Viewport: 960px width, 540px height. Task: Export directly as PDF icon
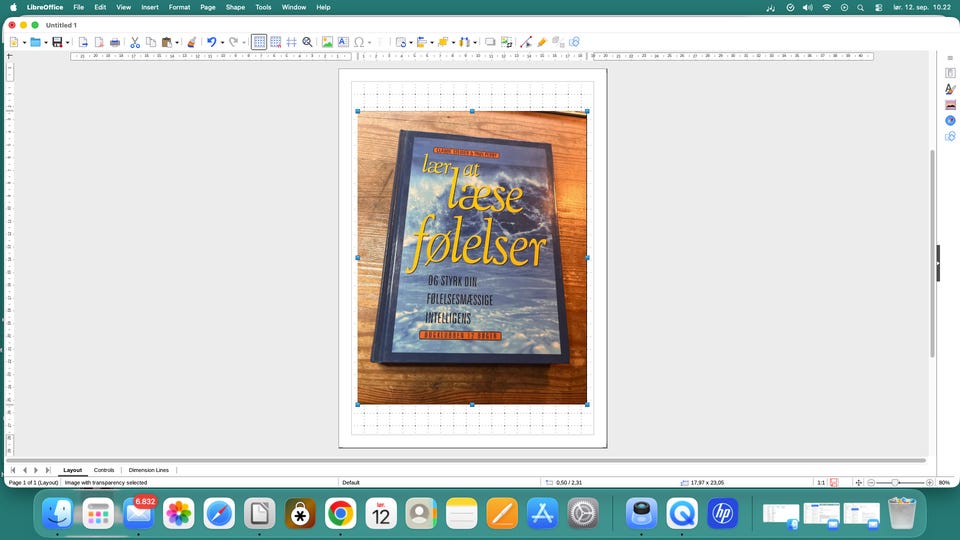tap(99, 42)
